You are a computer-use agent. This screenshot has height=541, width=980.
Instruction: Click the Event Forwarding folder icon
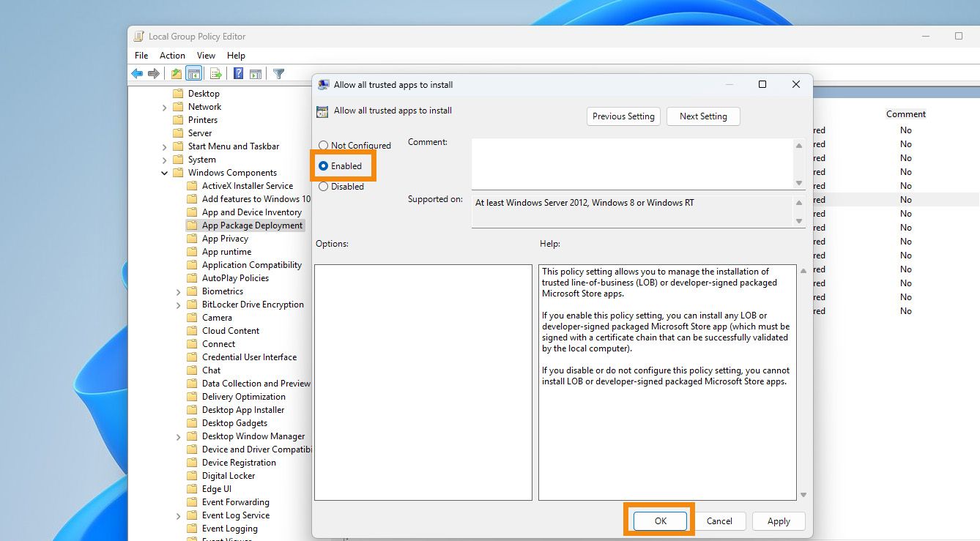coord(192,502)
